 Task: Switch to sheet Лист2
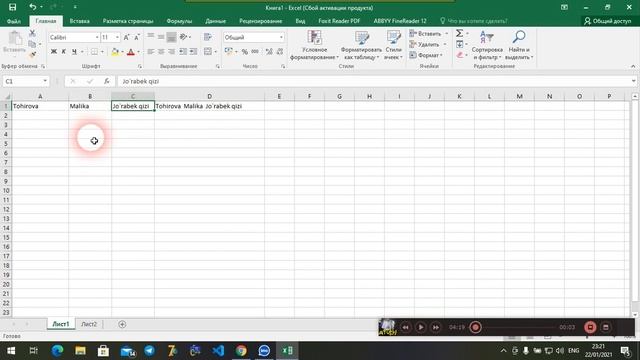click(x=89, y=324)
